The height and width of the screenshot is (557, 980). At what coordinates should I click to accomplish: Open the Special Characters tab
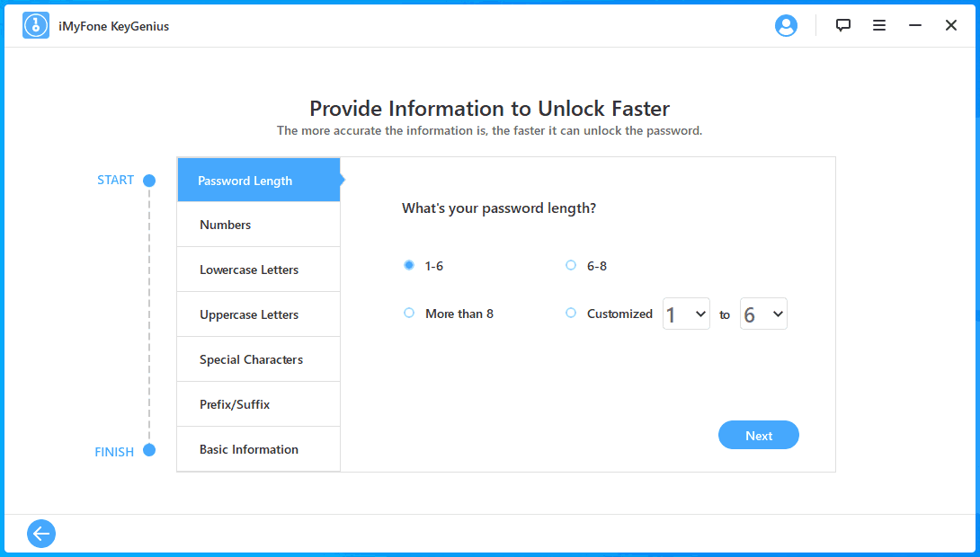pos(259,359)
